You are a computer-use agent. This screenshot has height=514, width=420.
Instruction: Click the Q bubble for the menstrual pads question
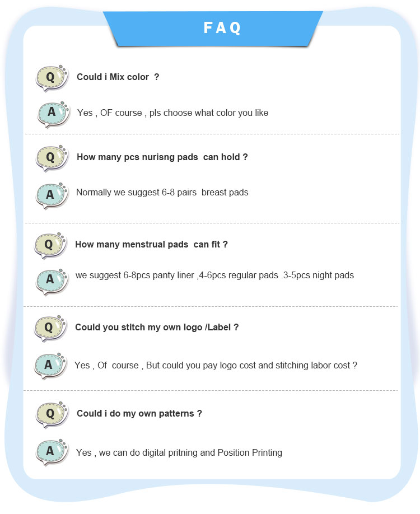pyautogui.click(x=50, y=245)
